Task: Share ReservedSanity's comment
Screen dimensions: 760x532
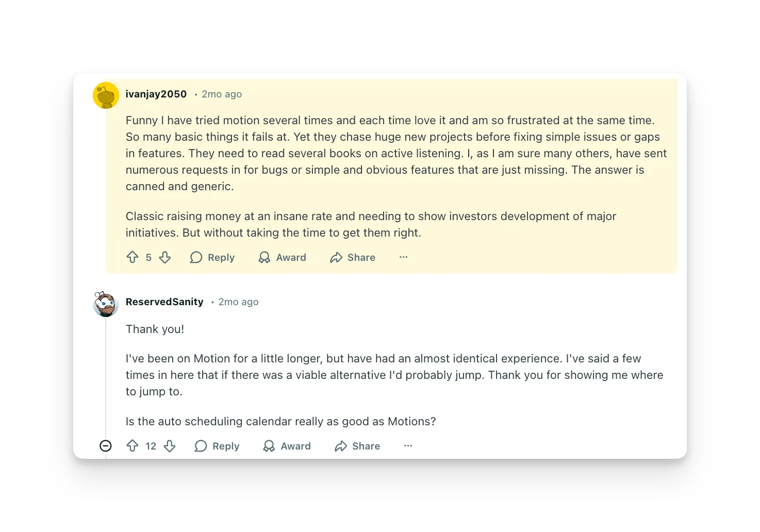Action: coord(357,446)
